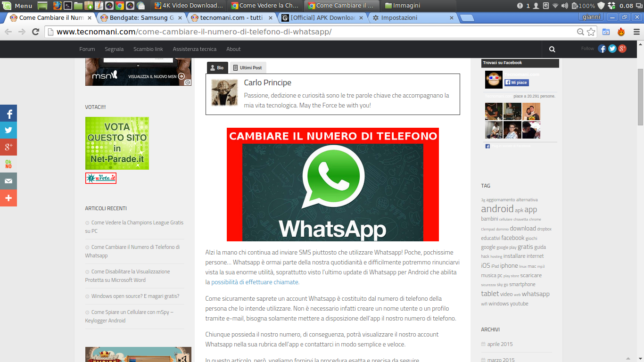Follow the site on Facebook in header
This screenshot has width=644, height=362.
click(602, 49)
